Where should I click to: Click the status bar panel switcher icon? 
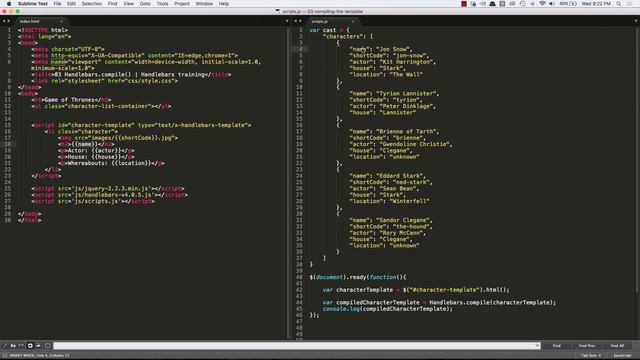pyautogui.click(x=4, y=356)
